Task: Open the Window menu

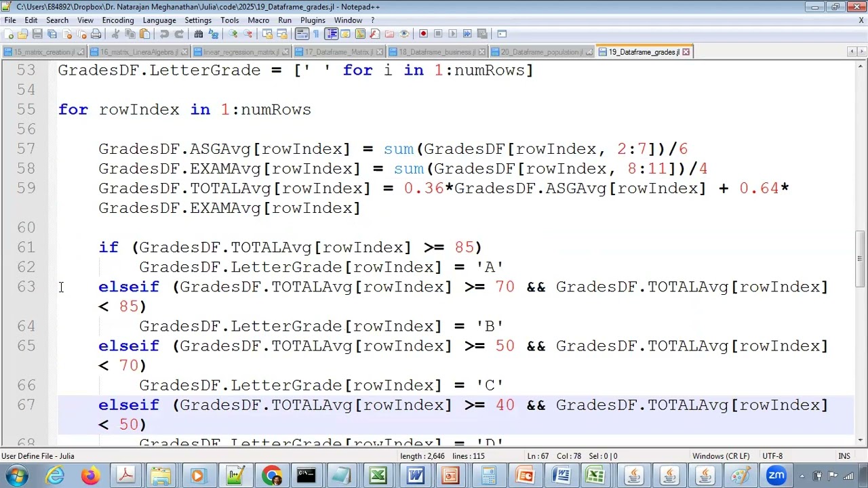Action: pyautogui.click(x=348, y=20)
